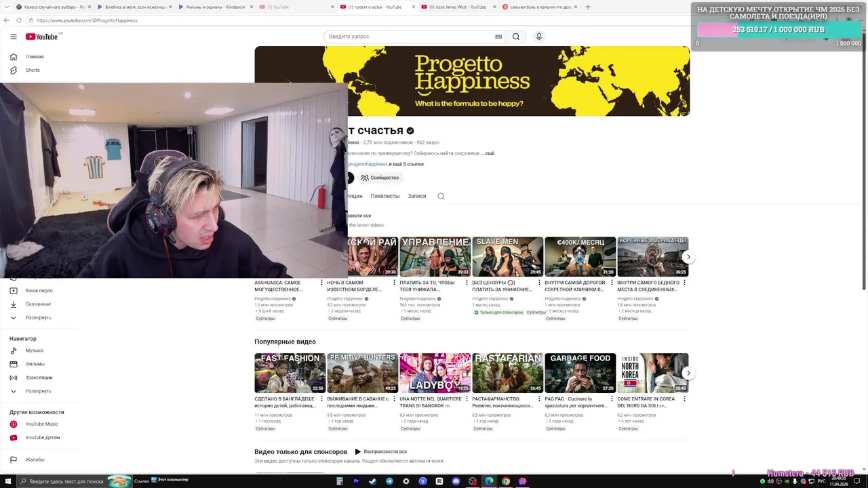
Task: Open Shorts in the sidebar
Action: point(33,70)
